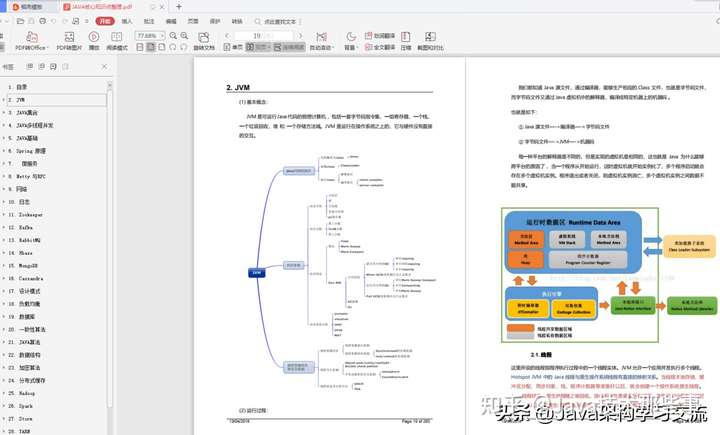Click the 旋转文档 rotate document icon
This screenshot has height=435, width=720.
(203, 37)
